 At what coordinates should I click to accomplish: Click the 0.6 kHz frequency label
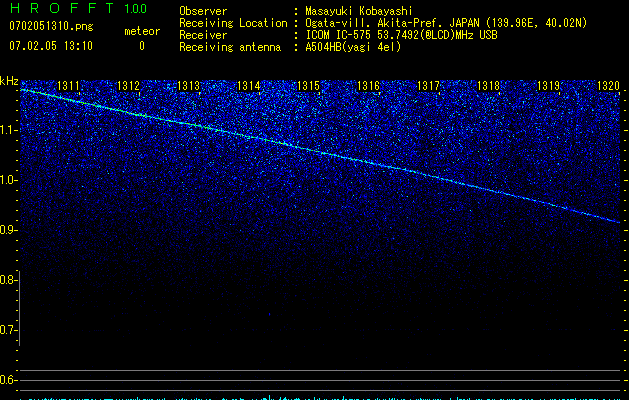click(x=8, y=380)
